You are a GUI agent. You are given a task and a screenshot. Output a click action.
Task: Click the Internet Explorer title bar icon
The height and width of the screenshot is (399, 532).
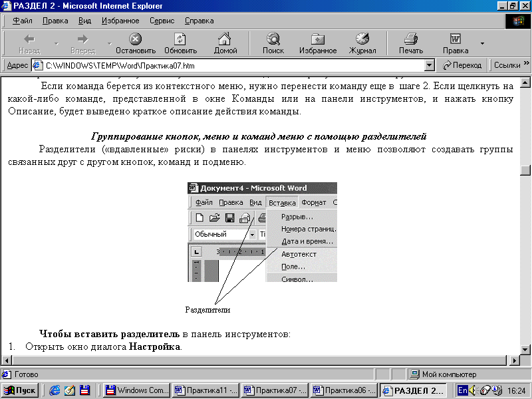point(6,6)
